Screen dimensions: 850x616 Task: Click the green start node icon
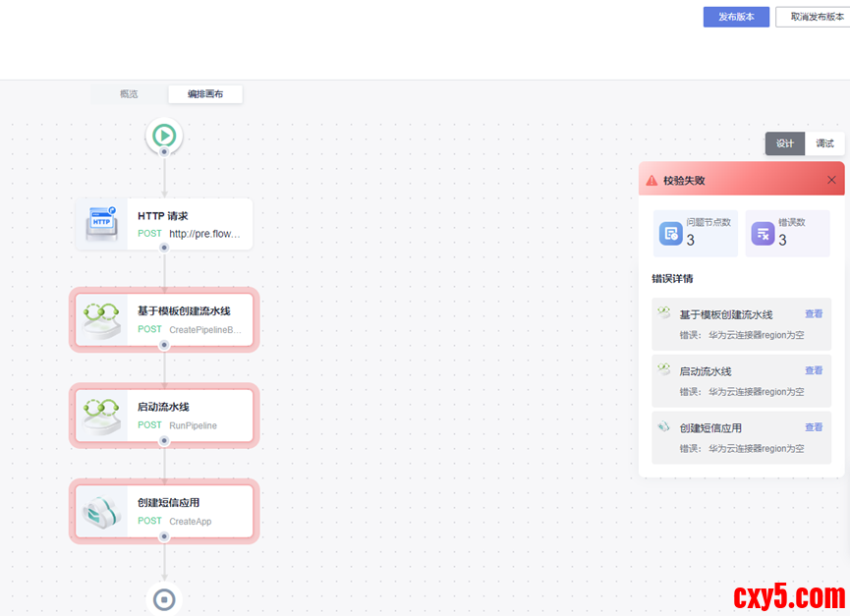pyautogui.click(x=164, y=135)
